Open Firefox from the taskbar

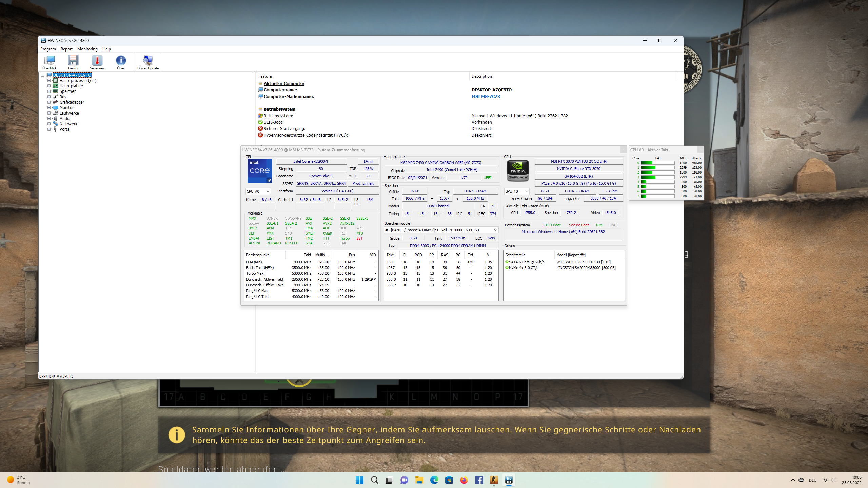[464, 480]
